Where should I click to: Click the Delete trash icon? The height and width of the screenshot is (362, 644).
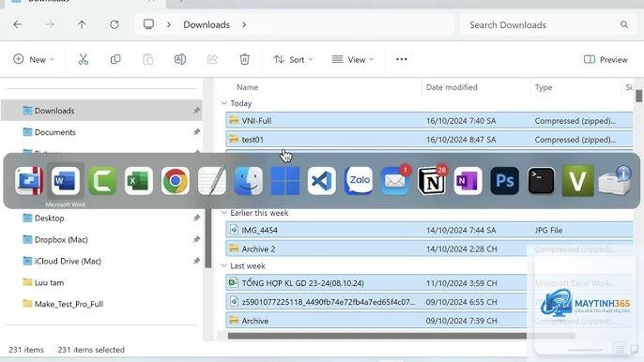point(244,59)
